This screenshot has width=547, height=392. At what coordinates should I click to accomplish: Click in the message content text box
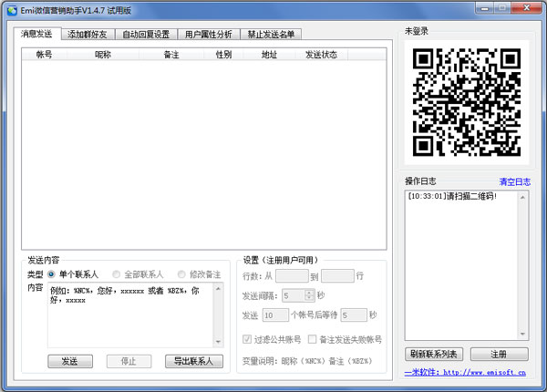[130, 315]
